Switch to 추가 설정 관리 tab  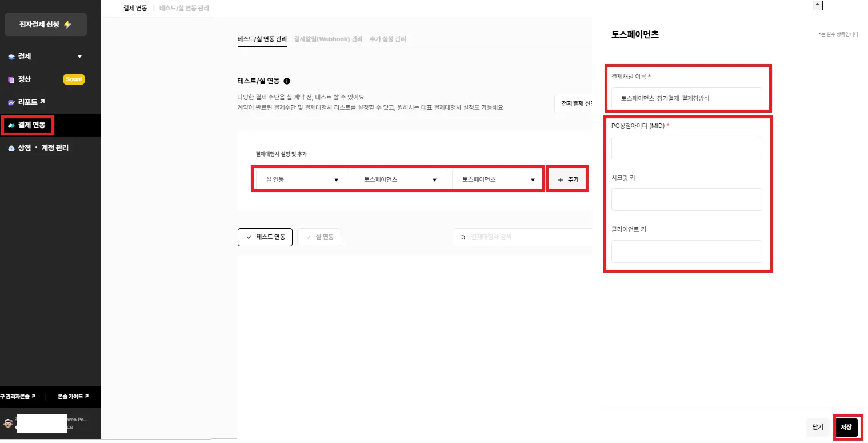[x=388, y=39]
